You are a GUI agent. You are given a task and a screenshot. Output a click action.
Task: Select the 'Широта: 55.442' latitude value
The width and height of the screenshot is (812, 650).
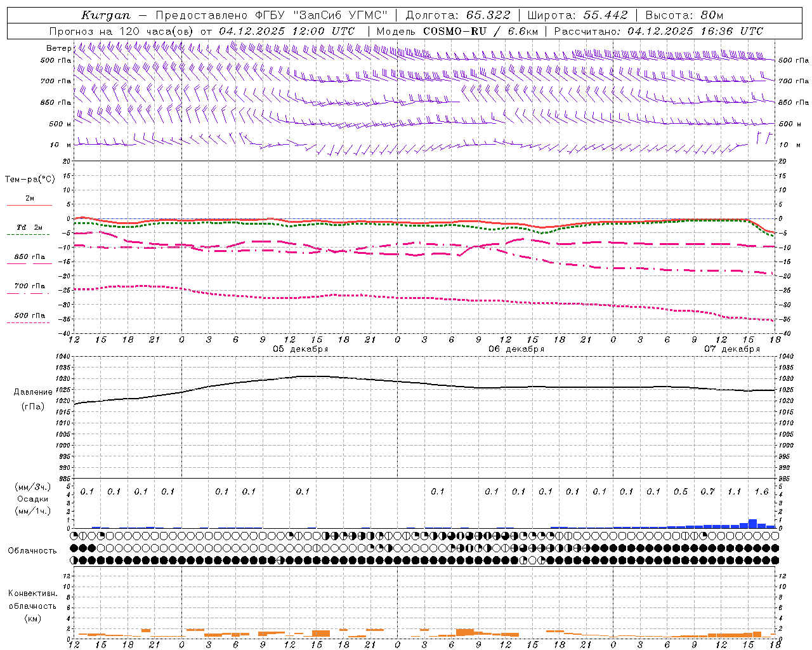[x=577, y=15]
